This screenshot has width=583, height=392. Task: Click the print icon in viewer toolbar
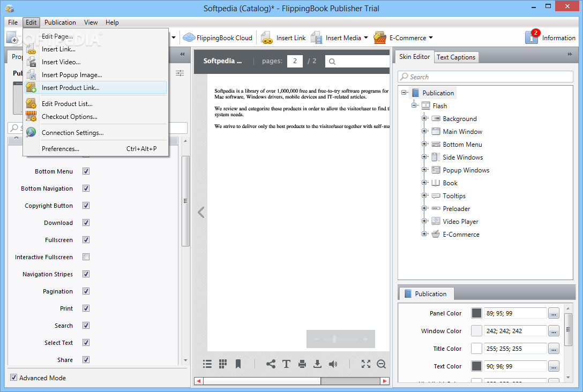[302, 364]
